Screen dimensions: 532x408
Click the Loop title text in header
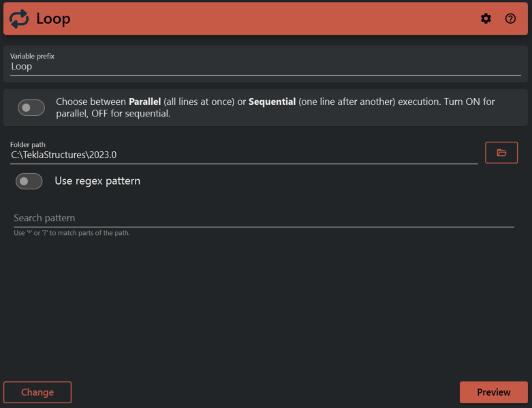tap(53, 19)
